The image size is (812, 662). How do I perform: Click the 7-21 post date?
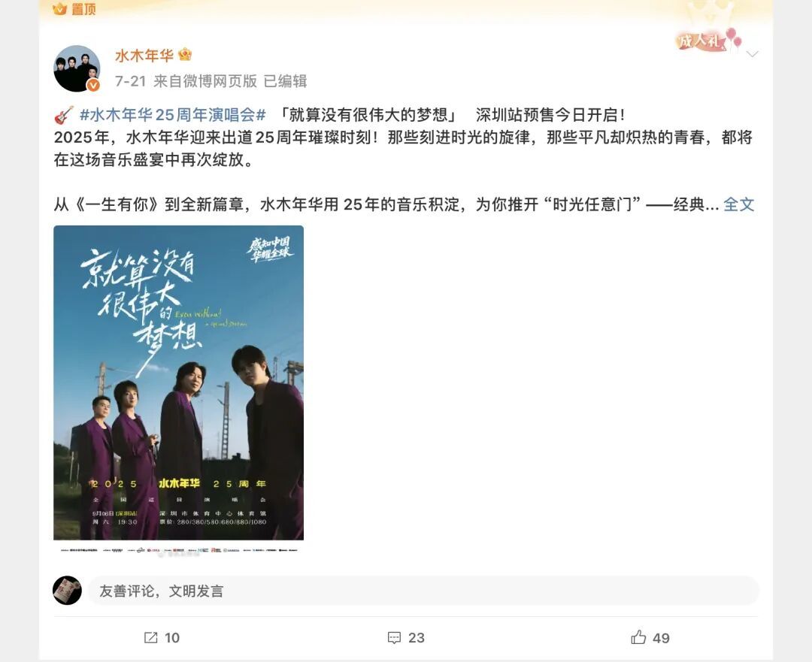click(x=131, y=81)
